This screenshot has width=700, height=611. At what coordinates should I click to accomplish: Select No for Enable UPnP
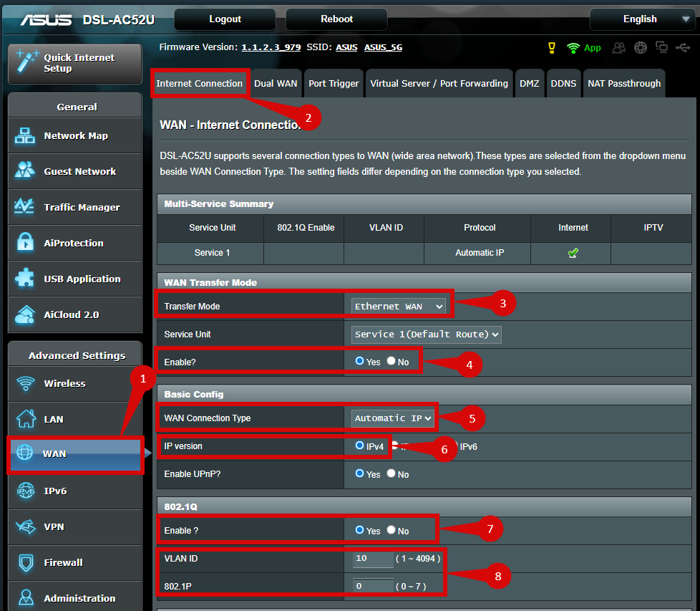[x=392, y=473]
